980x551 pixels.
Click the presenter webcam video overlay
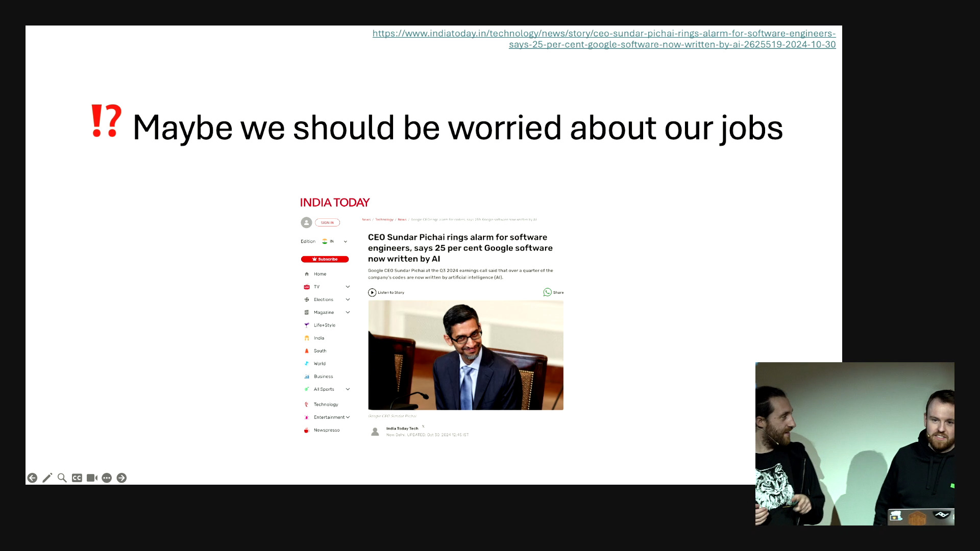coord(855,444)
